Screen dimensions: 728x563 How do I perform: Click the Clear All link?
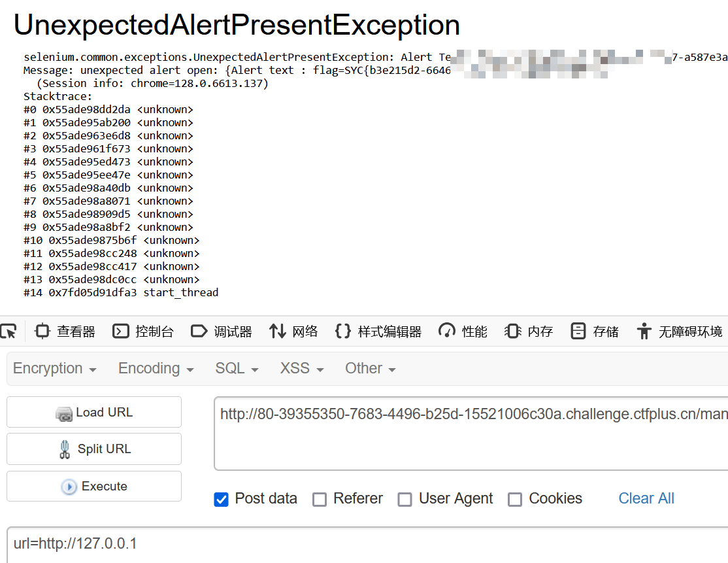[x=646, y=498]
